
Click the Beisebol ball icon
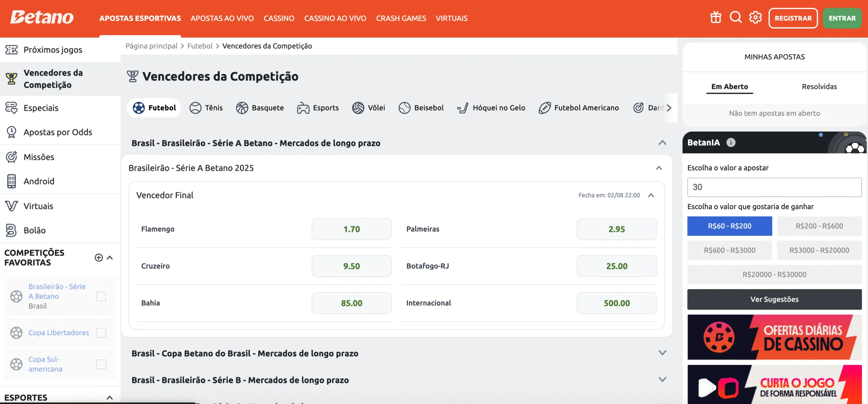(x=405, y=108)
